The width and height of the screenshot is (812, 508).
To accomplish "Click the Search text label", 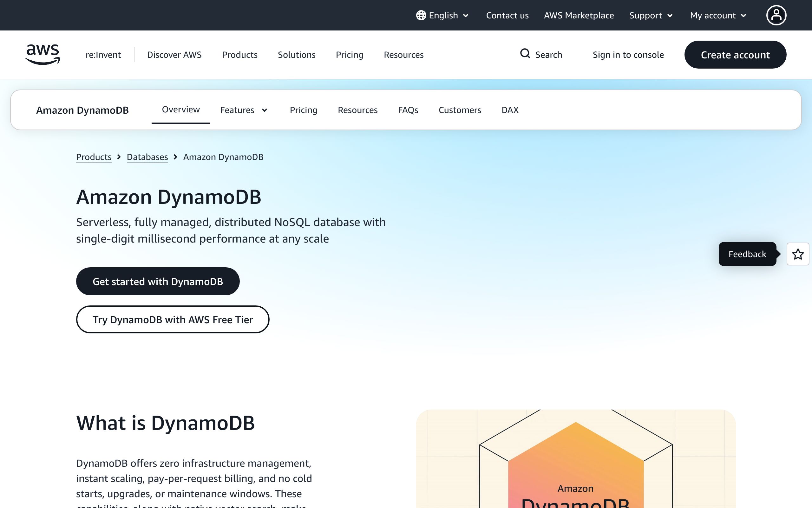I will click(x=548, y=55).
